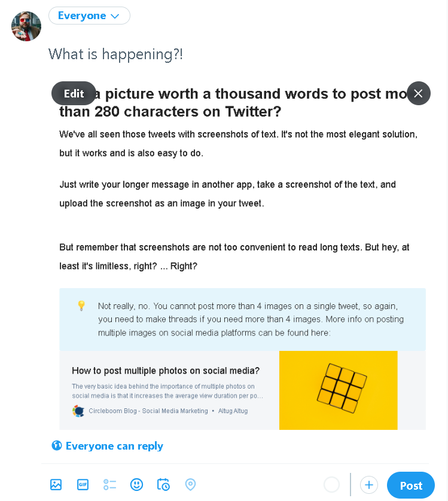Click the What is happening text field

click(x=116, y=54)
